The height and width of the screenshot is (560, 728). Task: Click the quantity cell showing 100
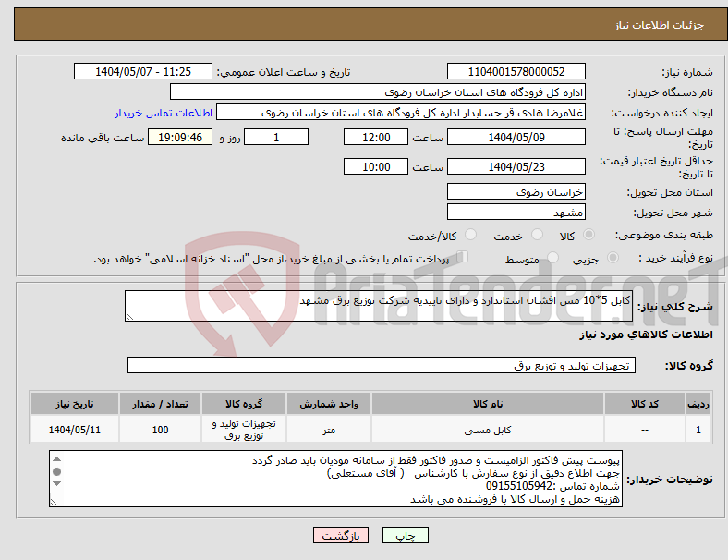[160, 430]
